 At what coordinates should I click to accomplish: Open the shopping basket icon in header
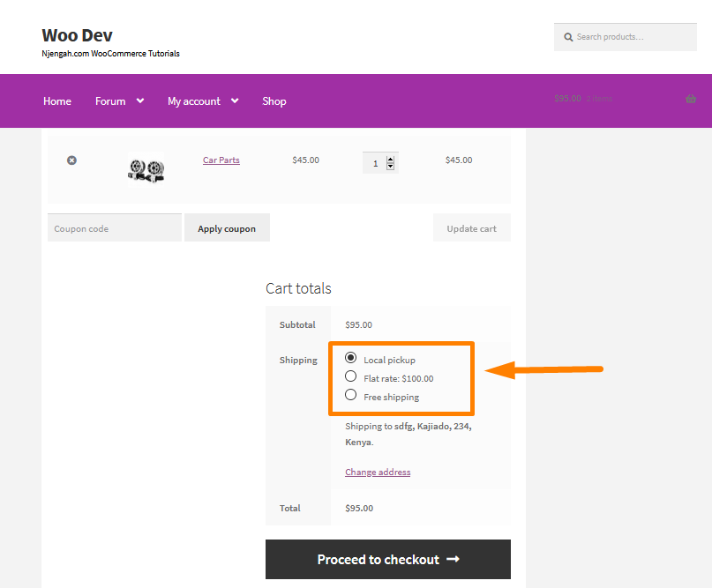click(x=691, y=99)
